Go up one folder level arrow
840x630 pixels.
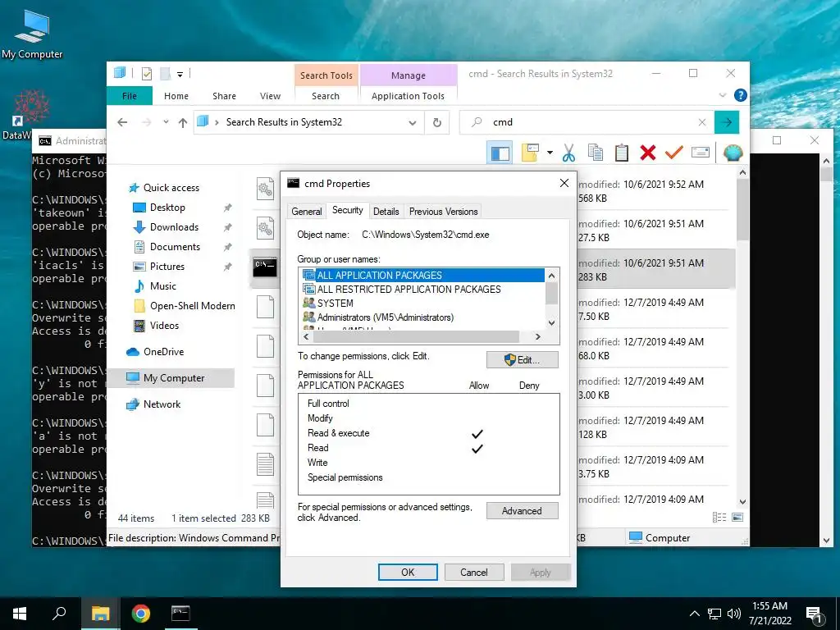(x=183, y=123)
